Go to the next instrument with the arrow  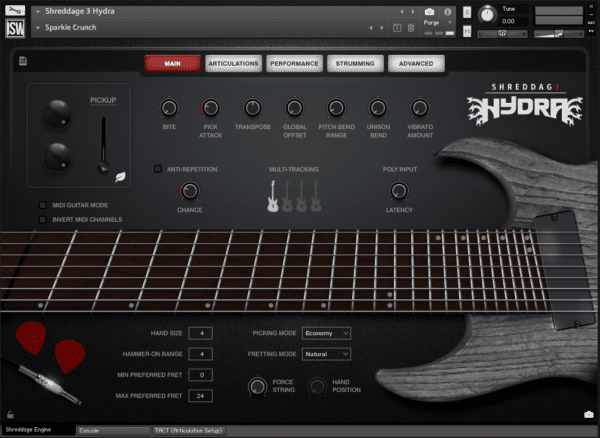412,12
